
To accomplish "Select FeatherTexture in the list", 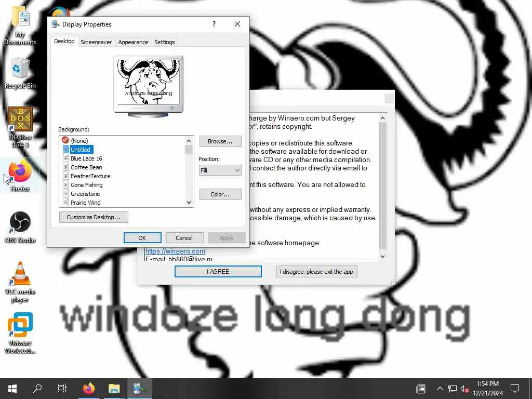I will [x=90, y=176].
